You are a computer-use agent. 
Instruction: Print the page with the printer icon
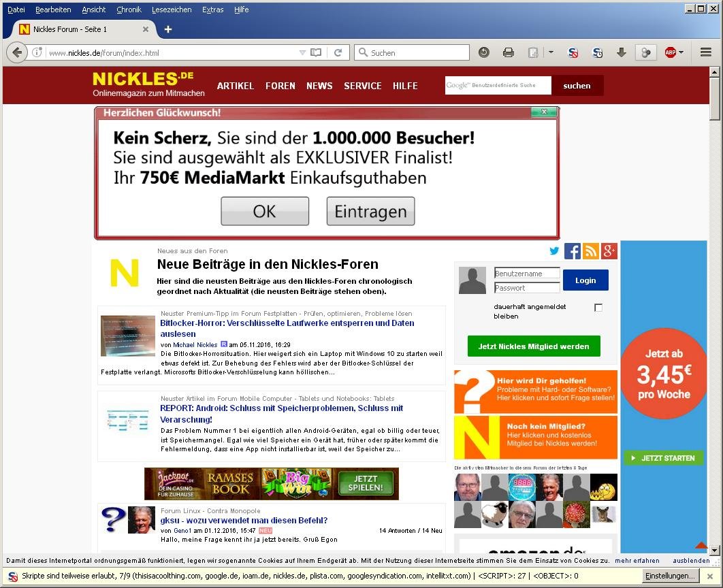pos(508,52)
